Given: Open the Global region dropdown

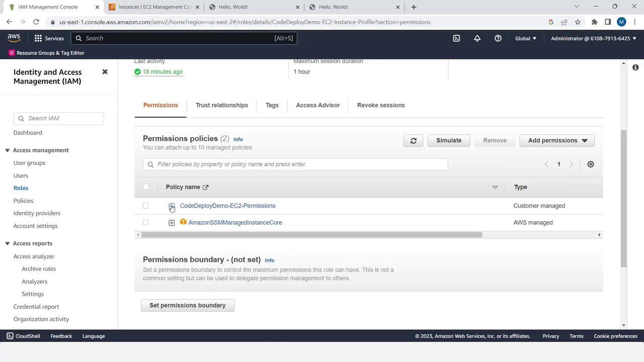Looking at the screenshot, I should (x=526, y=38).
